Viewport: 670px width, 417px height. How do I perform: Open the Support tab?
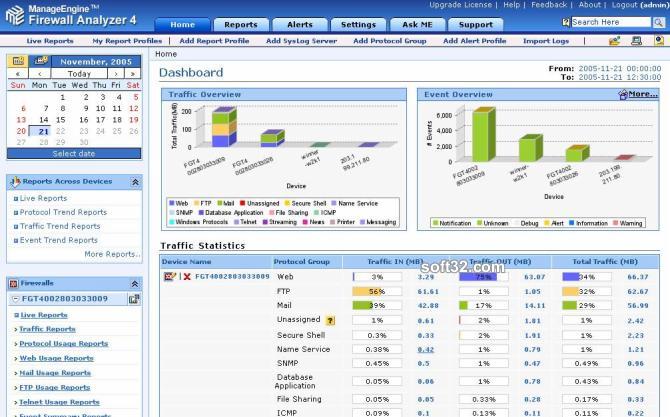coord(476,25)
